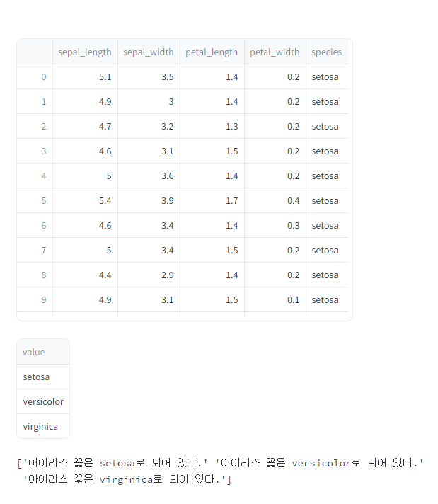Select row index 5
This screenshot has height=504, width=438.
(x=35, y=200)
